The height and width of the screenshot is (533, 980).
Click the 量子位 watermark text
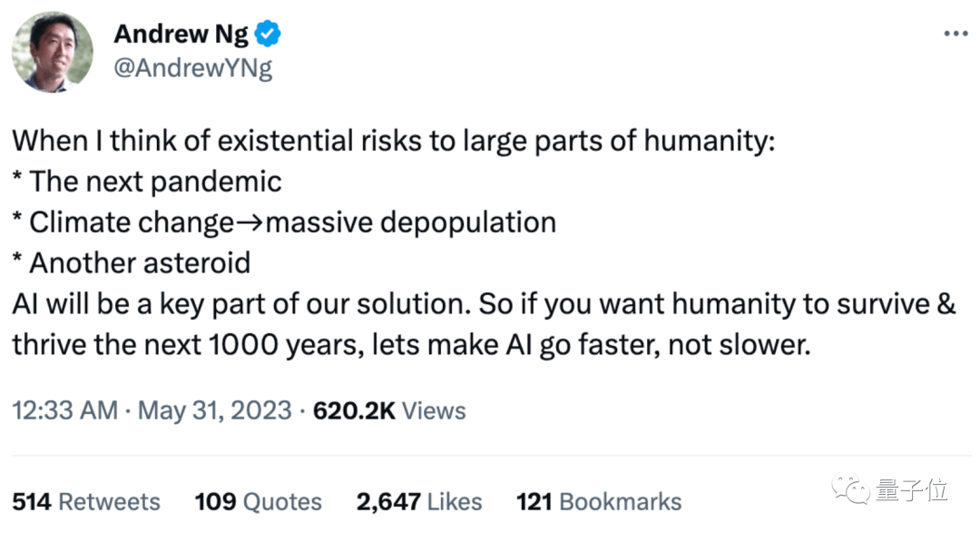pyautogui.click(x=911, y=490)
